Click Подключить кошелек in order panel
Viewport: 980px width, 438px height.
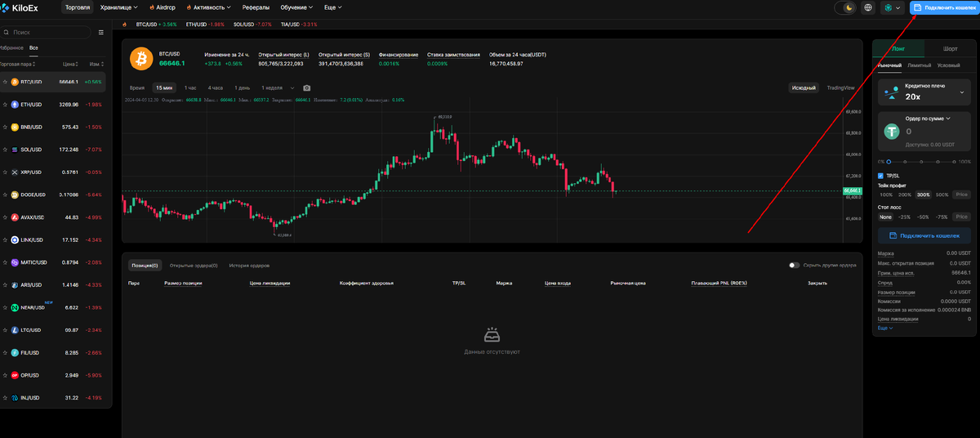pyautogui.click(x=924, y=235)
